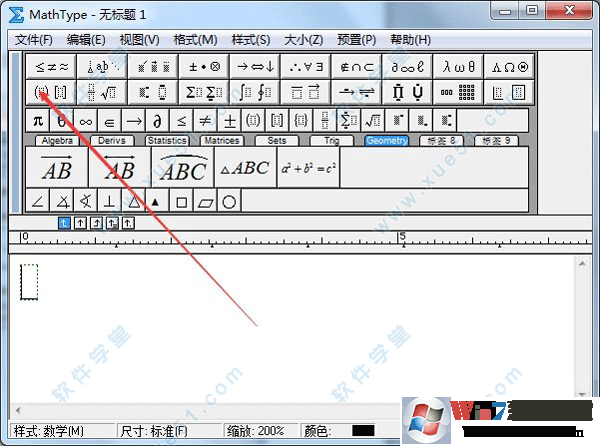Open the uppercase Greek palette (ΛΩ)
600x446 pixels.
tap(509, 67)
